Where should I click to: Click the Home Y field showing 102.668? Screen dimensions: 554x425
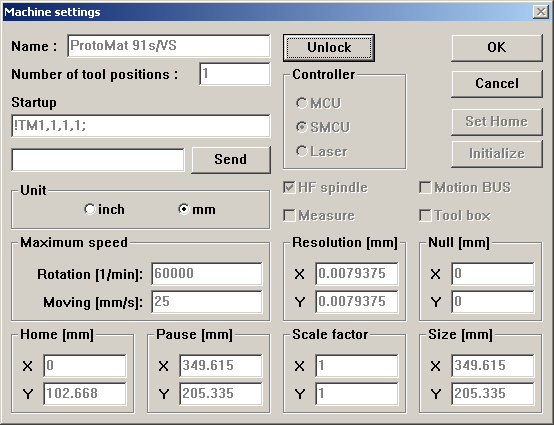tap(85, 394)
